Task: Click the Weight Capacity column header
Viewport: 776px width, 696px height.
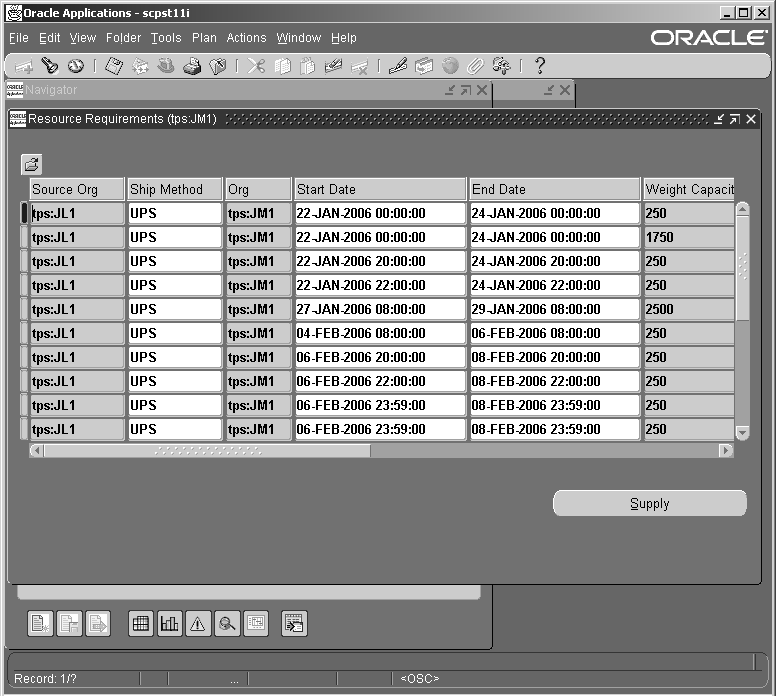Action: tap(689, 189)
